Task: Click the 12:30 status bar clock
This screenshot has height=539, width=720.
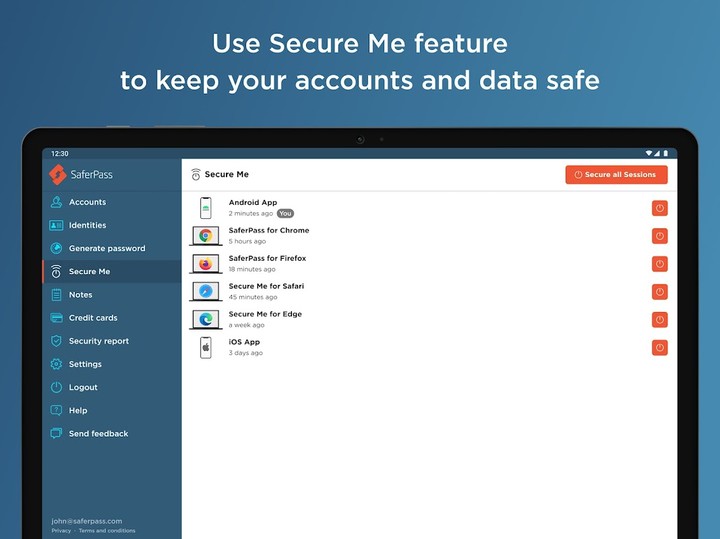Action: pos(60,154)
